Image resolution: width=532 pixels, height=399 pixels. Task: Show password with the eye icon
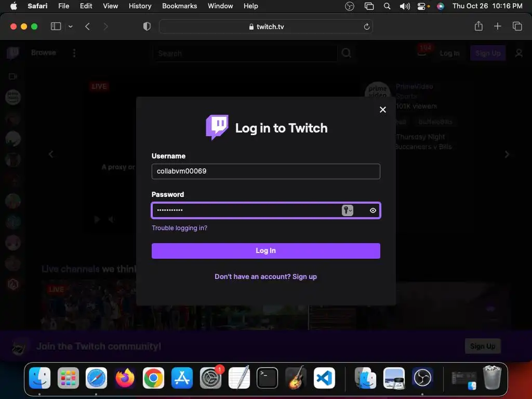[x=373, y=210]
